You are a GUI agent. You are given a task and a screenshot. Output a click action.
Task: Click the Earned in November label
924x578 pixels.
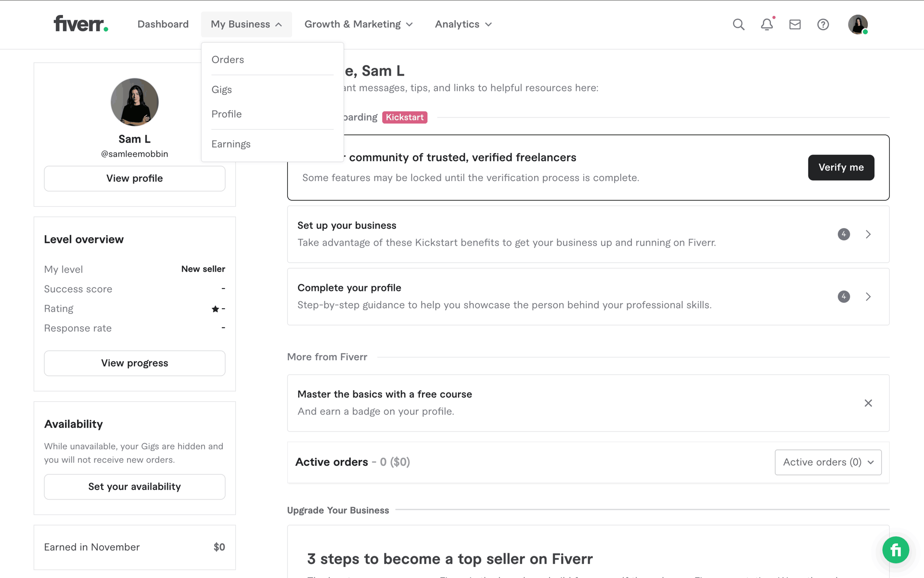(91, 548)
